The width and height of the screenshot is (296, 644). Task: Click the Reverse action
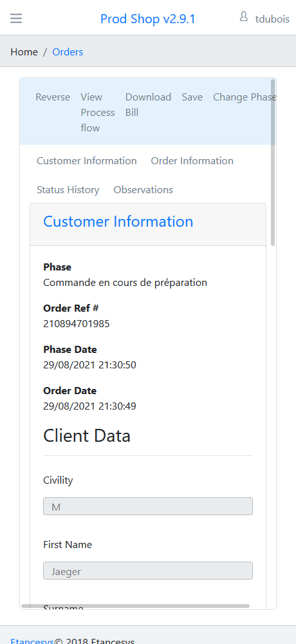click(x=53, y=97)
